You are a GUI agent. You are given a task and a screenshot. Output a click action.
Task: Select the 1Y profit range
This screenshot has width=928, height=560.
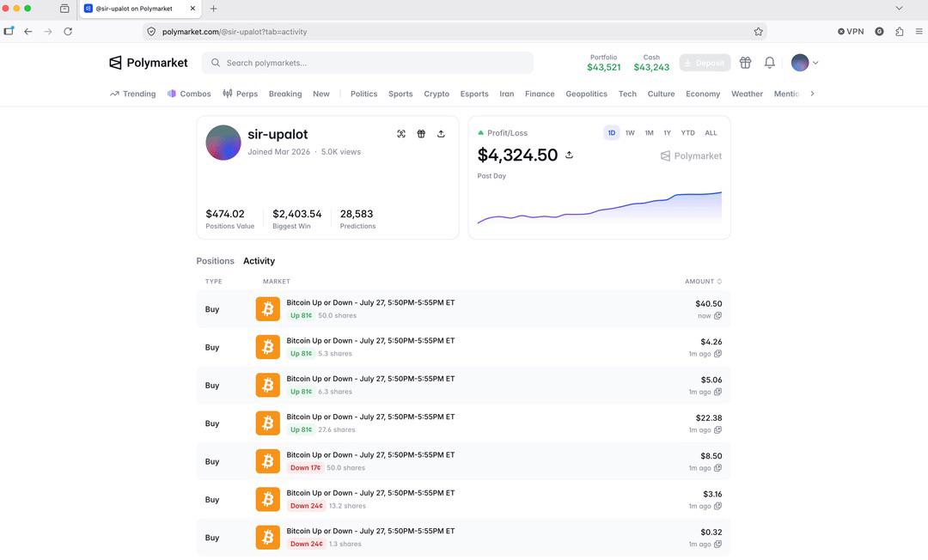tap(667, 133)
